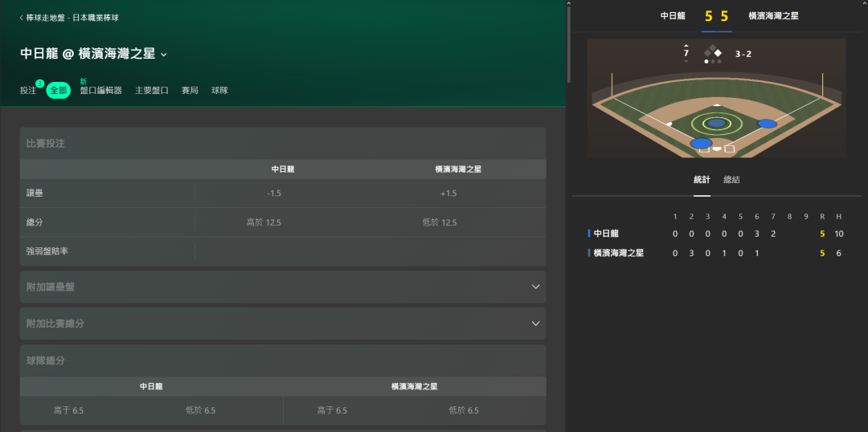Click the 橫濱海灣之星 row in box score
Viewport: 868px width, 432px height.
tap(716, 253)
